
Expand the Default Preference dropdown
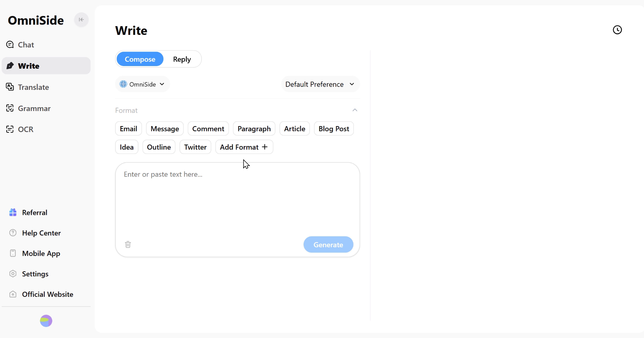320,84
